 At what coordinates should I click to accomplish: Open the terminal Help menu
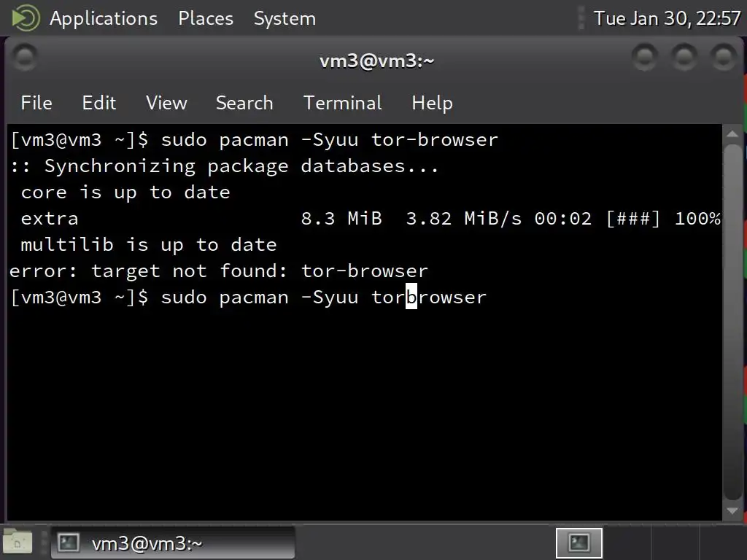pyautogui.click(x=432, y=103)
